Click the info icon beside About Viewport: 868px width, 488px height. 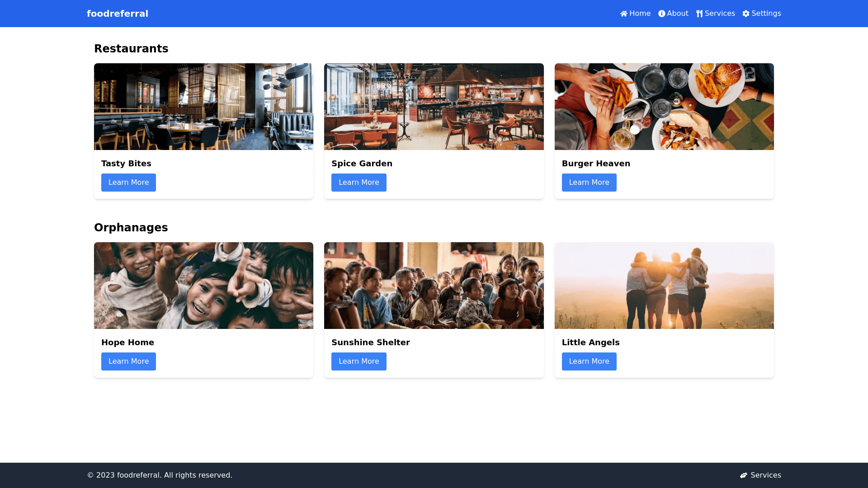coord(661,14)
